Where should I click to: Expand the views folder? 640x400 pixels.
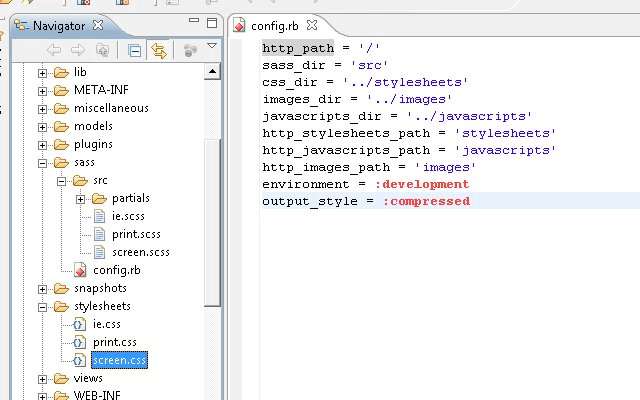(42, 379)
